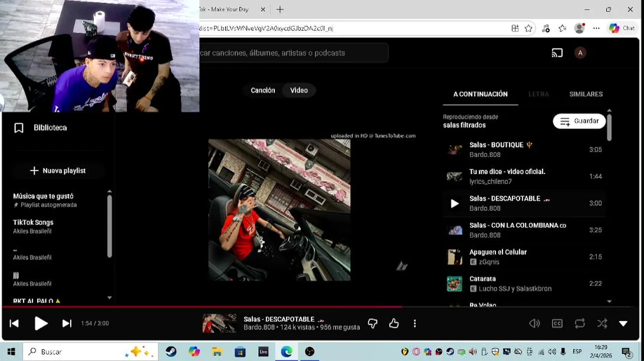Click now-playing thumbnail in player bar

pyautogui.click(x=219, y=323)
